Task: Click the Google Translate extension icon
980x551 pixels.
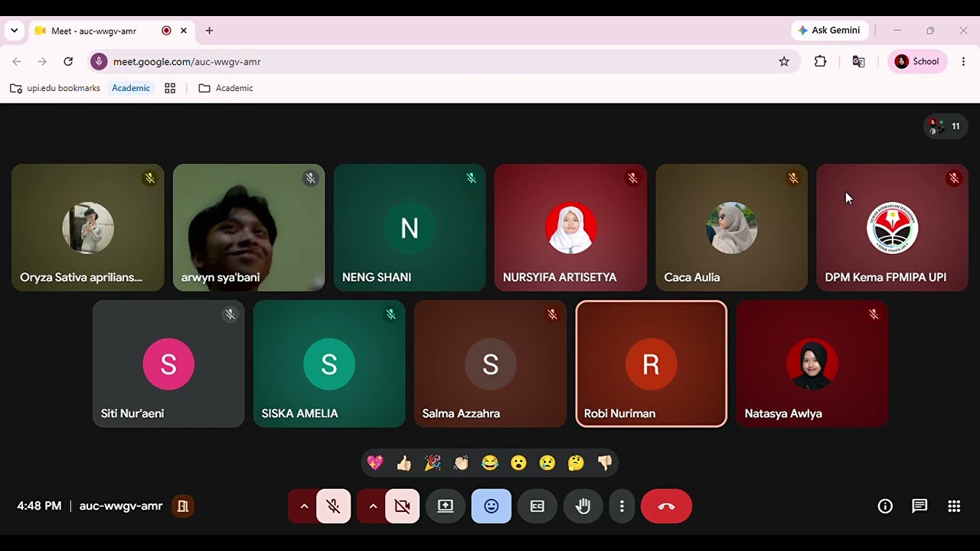Action: 858,61
